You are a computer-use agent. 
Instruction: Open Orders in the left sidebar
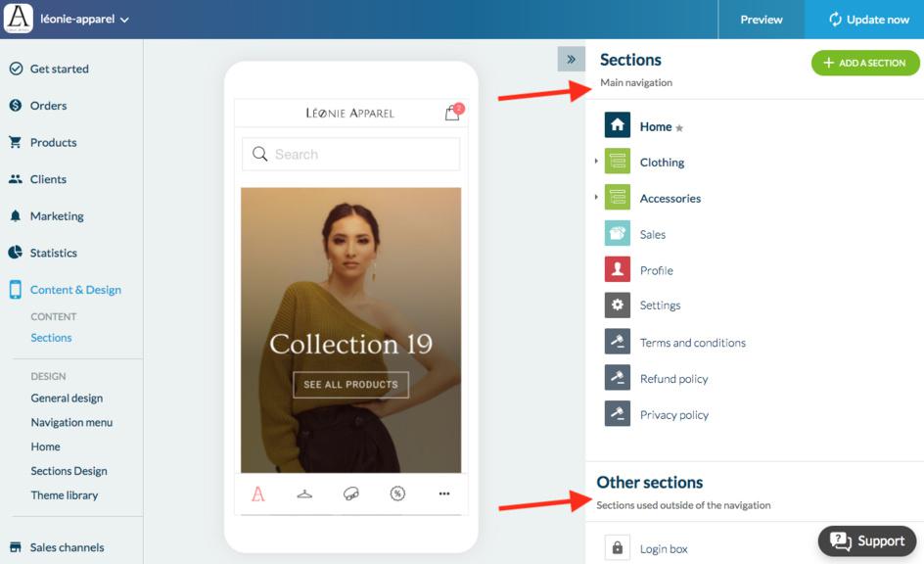48,106
